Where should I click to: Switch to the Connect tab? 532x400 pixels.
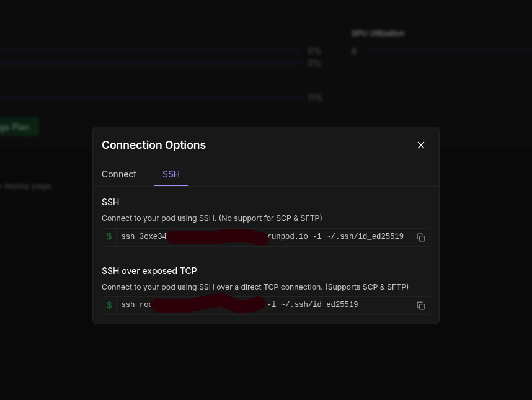point(119,174)
